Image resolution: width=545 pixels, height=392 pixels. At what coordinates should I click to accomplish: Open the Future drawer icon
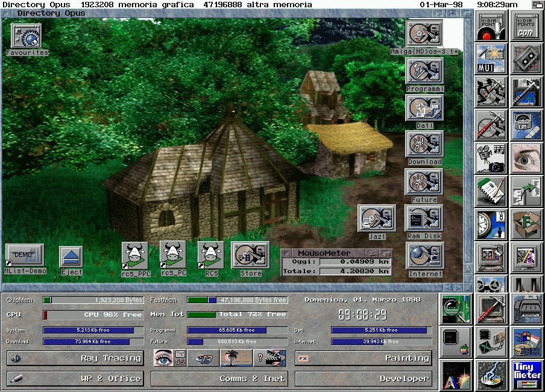[424, 182]
